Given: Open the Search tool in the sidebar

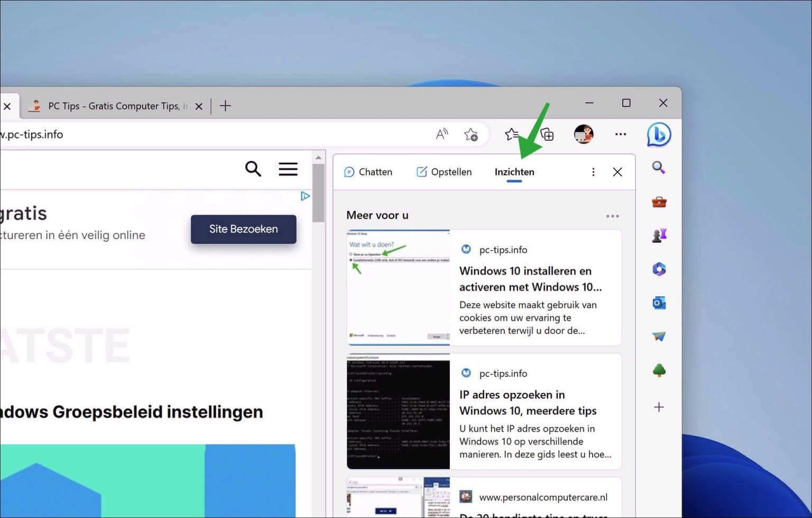Looking at the screenshot, I should coord(659,168).
